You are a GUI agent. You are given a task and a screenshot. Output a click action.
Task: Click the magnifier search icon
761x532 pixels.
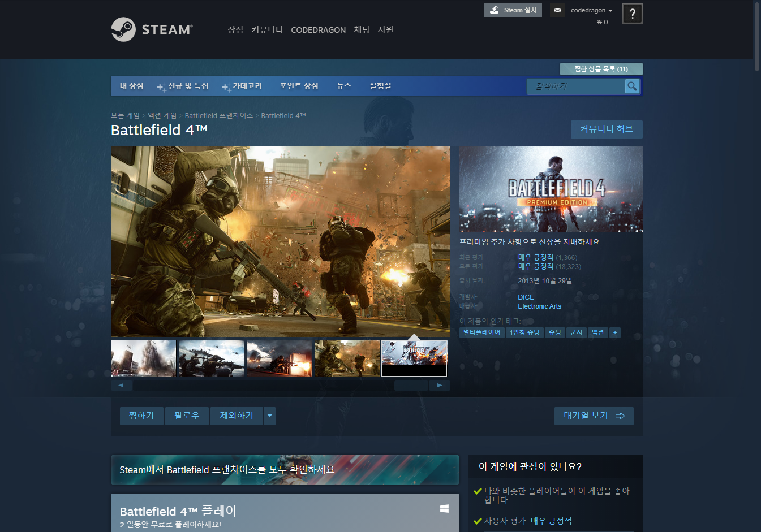[x=632, y=86]
